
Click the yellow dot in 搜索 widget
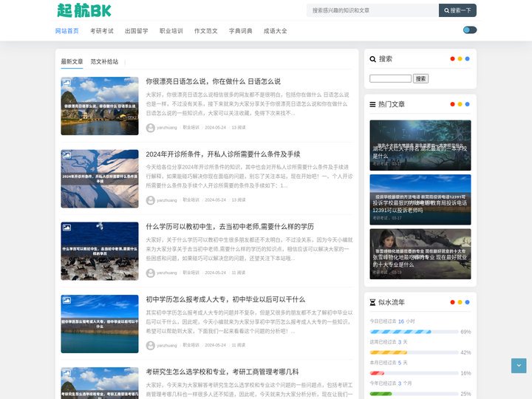click(460, 58)
